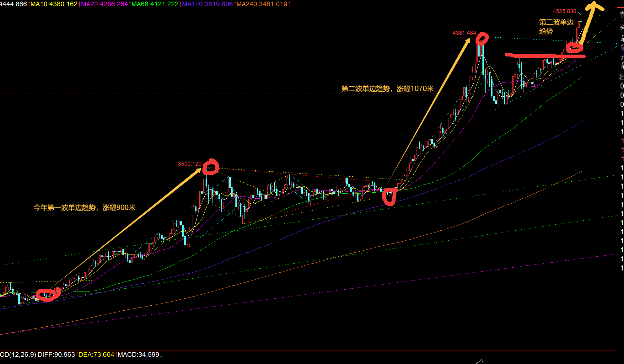The image size is (624, 364).
Task: Click the MACD DIFF:90.963 readout
Action: 56,355
